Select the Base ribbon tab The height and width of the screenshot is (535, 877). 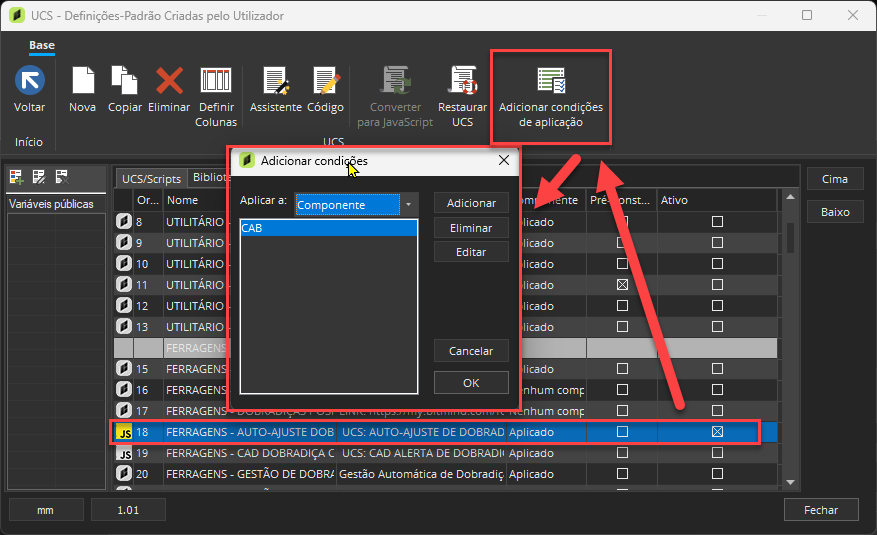point(42,46)
